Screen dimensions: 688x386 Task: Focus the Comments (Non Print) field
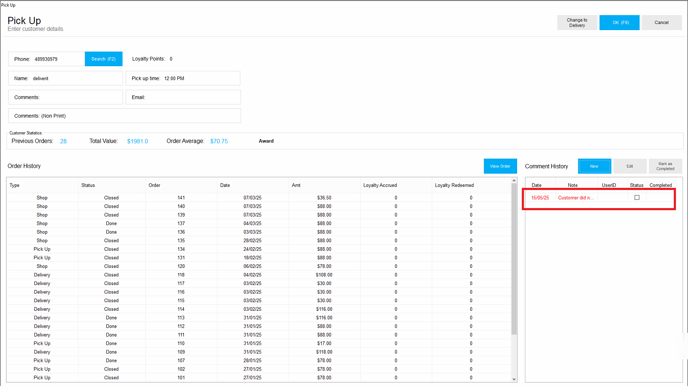point(125,116)
